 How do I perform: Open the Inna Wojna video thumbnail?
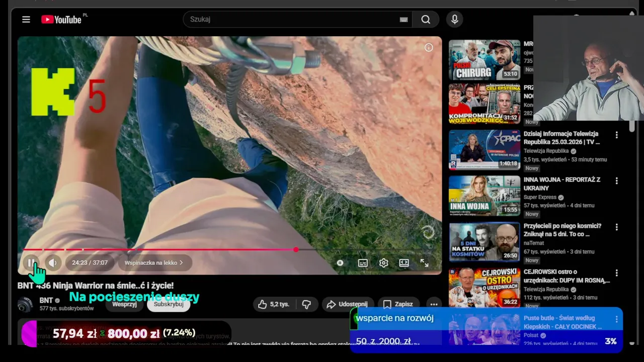[485, 196]
